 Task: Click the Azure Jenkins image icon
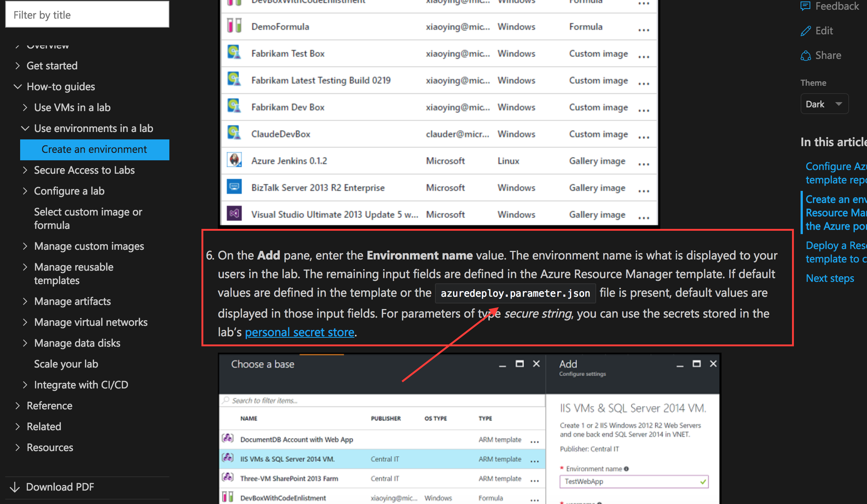[234, 160]
